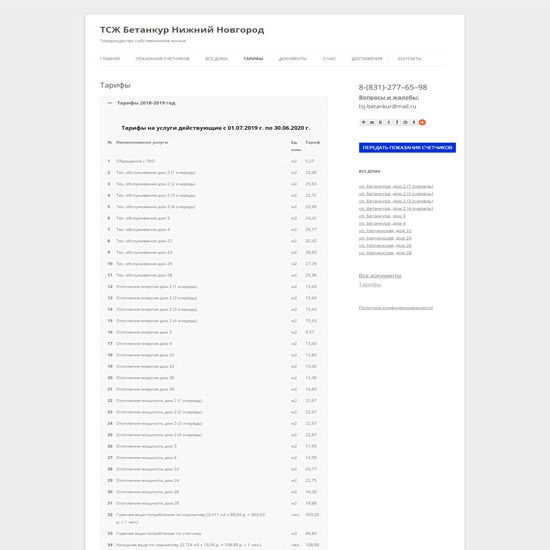Open "ул. Карамзина, дом 22" sidebar link
Image resolution: width=550 pixels, height=550 pixels.
[x=385, y=231]
